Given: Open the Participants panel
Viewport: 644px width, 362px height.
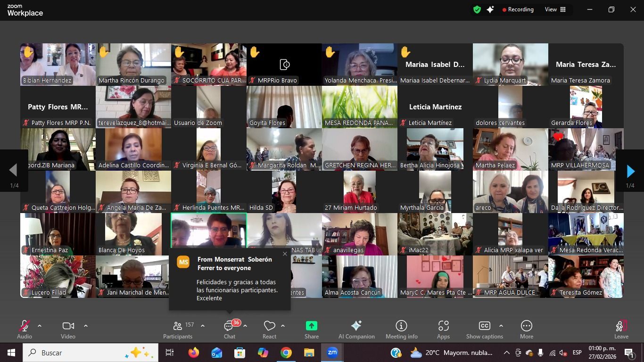Looking at the screenshot, I should 178,329.
